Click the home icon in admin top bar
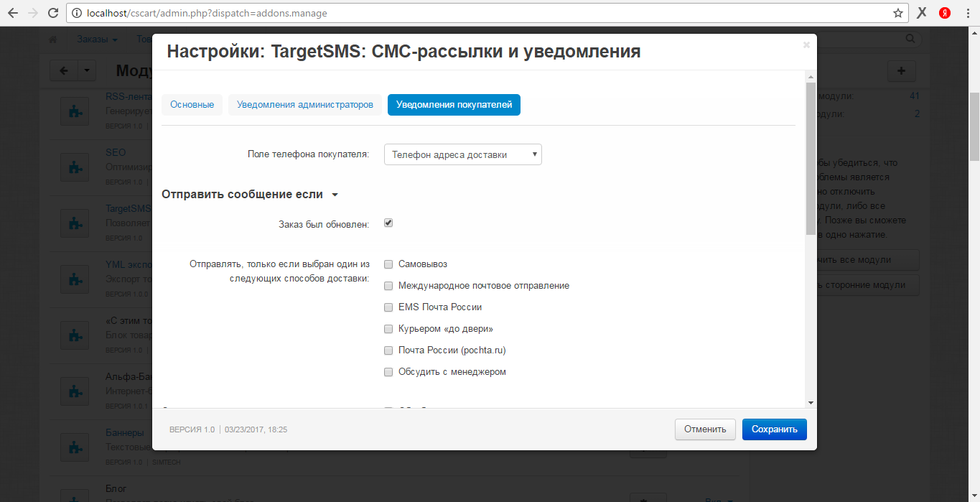 coord(52,39)
